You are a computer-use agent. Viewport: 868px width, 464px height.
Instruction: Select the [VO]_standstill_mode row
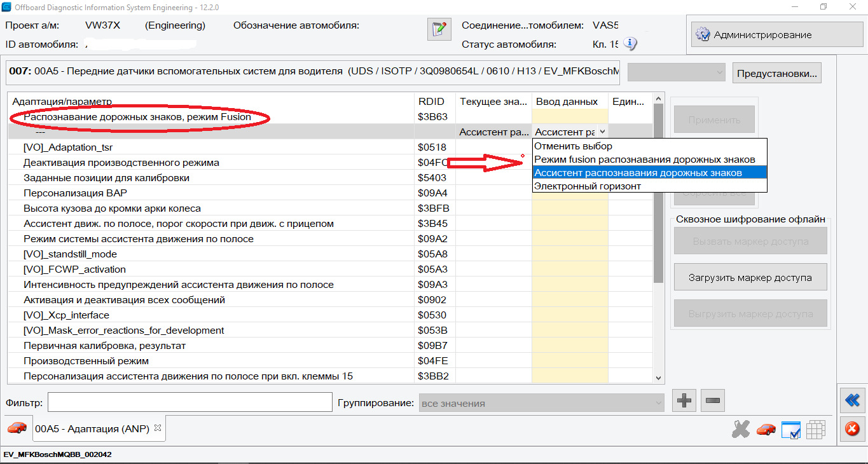coord(331,254)
